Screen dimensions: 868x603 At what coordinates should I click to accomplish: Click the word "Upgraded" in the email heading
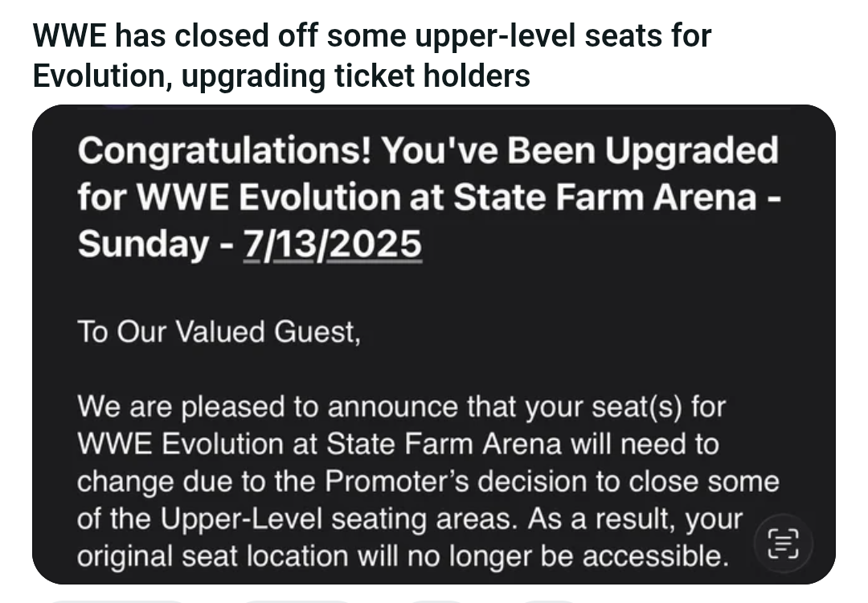pyautogui.click(x=691, y=151)
